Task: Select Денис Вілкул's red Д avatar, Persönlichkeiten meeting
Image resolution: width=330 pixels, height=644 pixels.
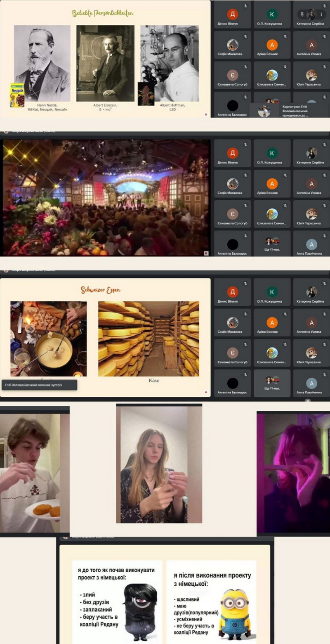Action: 233,14
